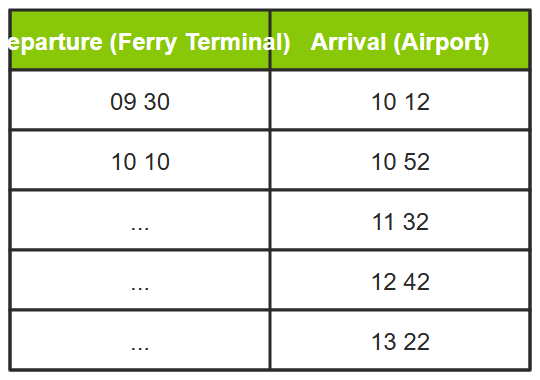Click the Arrival (Airport) column header
Screen dimensions: 540x380
click(400, 40)
